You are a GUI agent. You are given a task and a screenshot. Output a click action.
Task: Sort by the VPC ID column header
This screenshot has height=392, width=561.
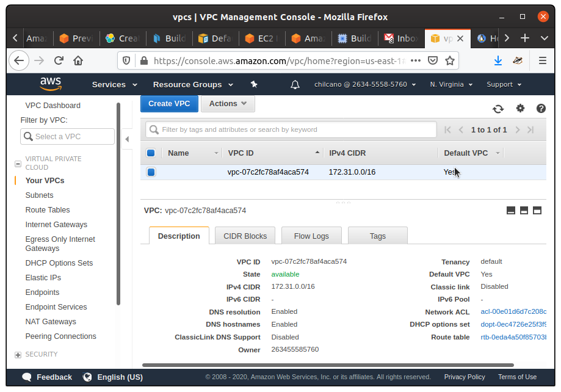(273, 153)
